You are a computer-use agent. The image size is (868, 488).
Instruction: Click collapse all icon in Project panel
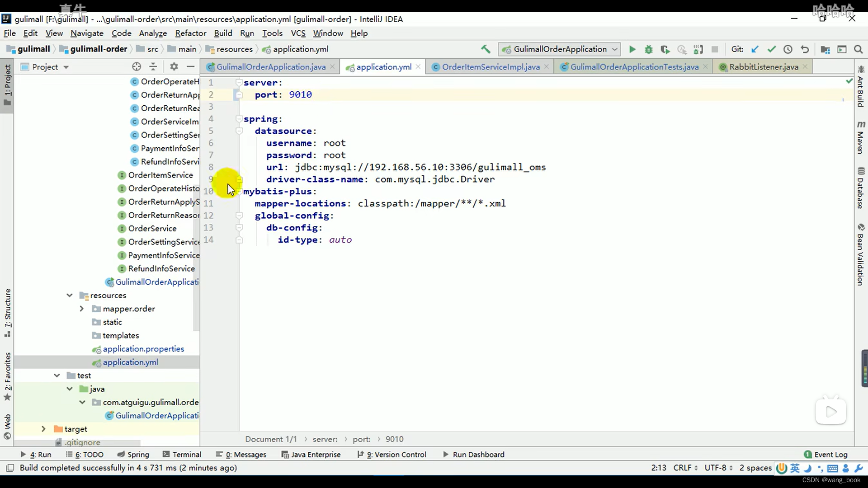pos(153,67)
